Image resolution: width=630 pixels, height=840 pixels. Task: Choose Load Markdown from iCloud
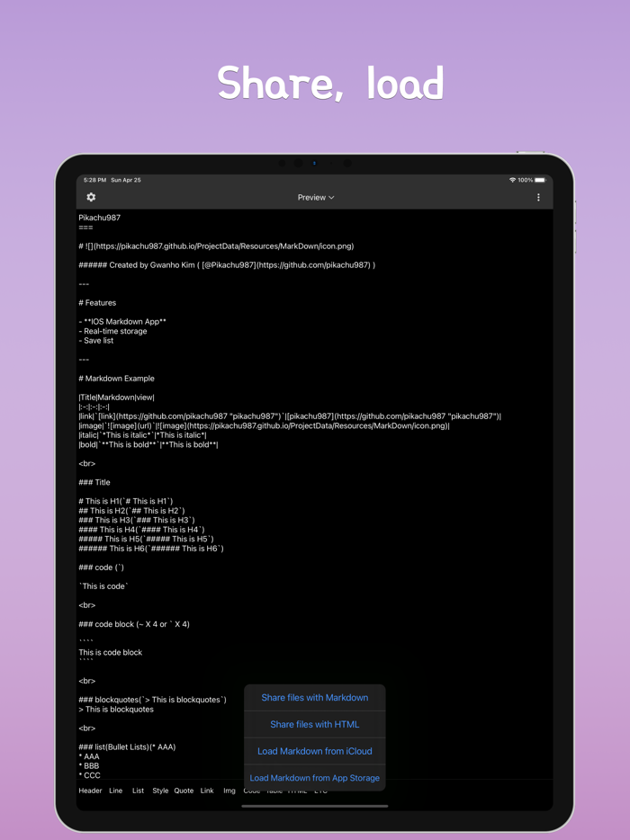[315, 751]
